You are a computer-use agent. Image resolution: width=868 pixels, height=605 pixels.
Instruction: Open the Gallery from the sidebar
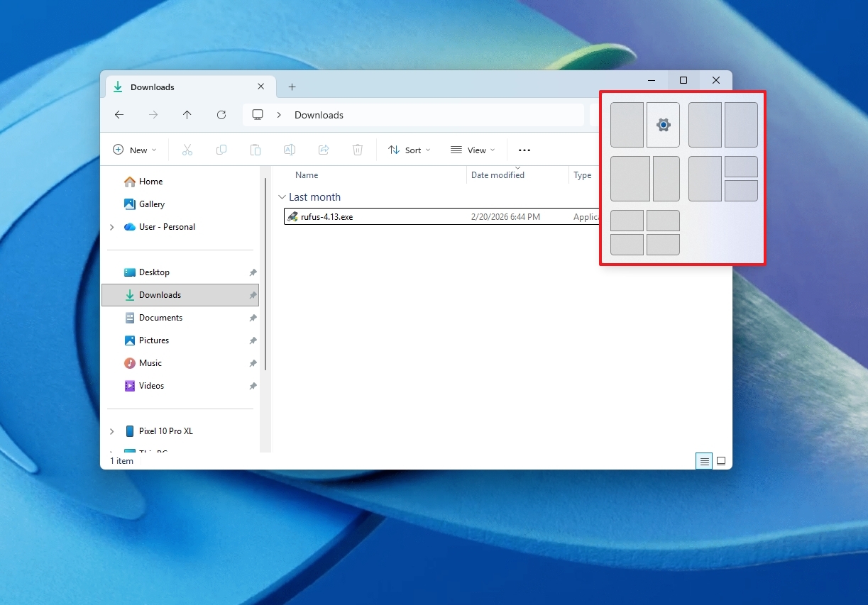pos(150,204)
